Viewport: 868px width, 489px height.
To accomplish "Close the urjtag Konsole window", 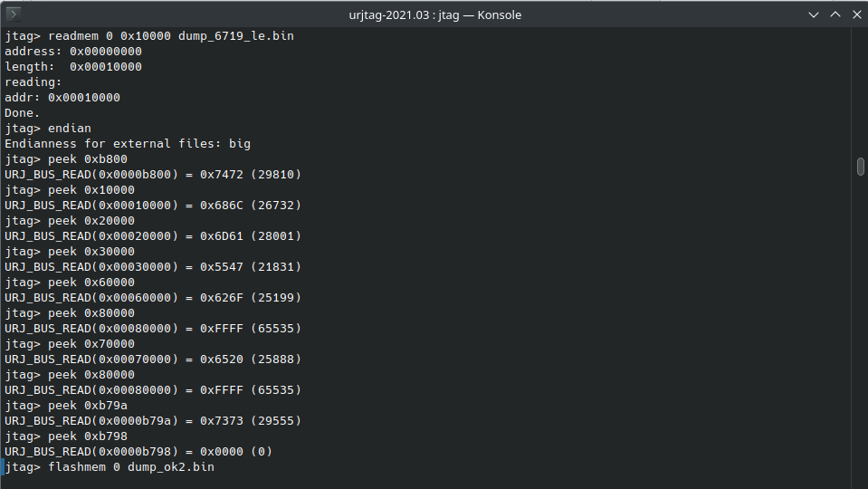I will [857, 15].
